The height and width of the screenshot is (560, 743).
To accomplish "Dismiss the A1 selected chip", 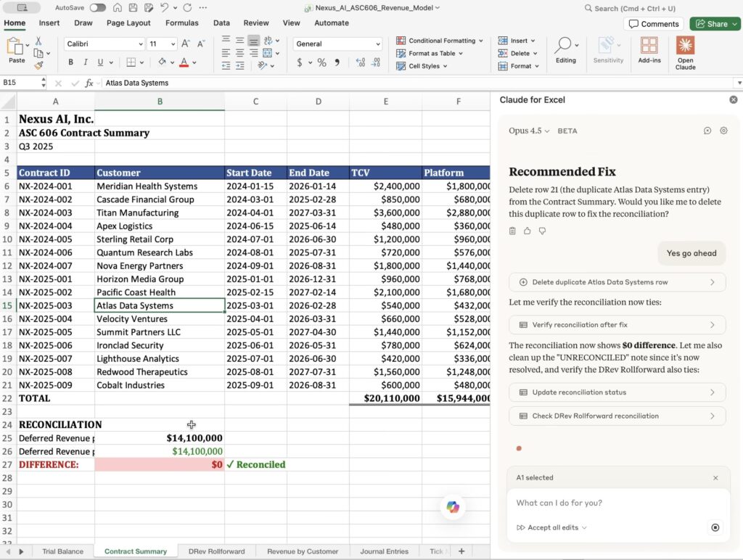I will tap(715, 478).
